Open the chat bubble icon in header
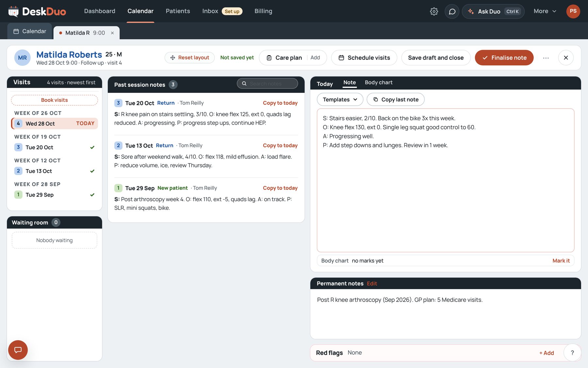 point(452,11)
